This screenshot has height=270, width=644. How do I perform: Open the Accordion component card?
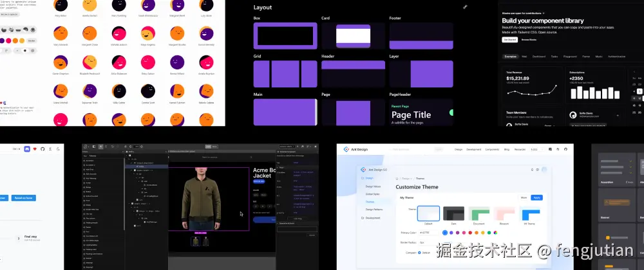(x=616, y=169)
